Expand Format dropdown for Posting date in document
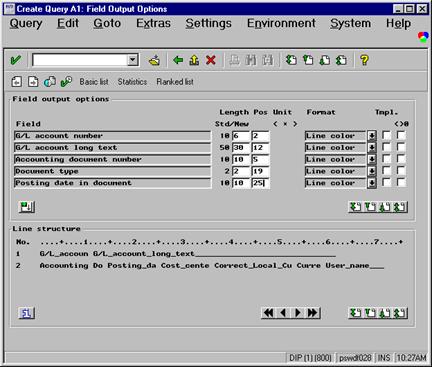The height and width of the screenshot is (367, 432). coord(372,183)
